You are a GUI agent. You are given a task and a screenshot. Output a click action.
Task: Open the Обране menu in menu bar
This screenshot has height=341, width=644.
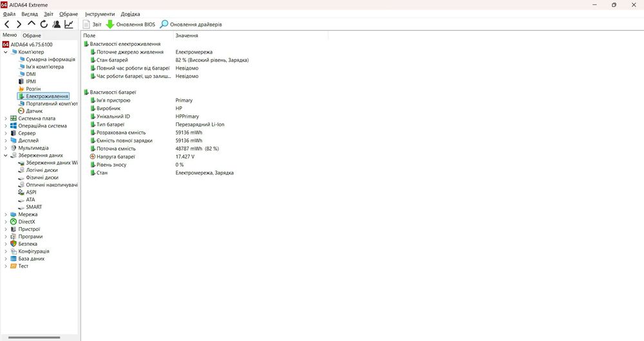69,14
